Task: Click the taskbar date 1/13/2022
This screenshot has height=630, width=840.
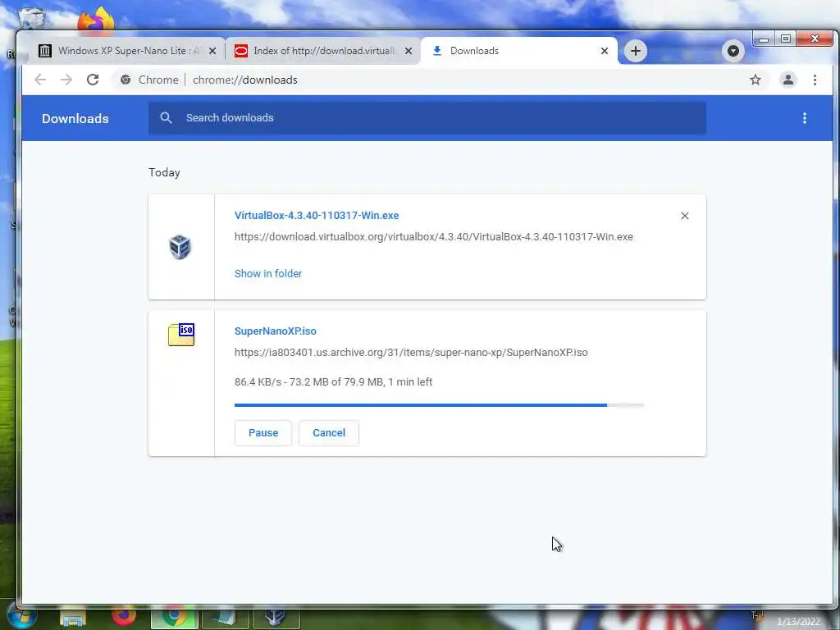Action: 799,622
